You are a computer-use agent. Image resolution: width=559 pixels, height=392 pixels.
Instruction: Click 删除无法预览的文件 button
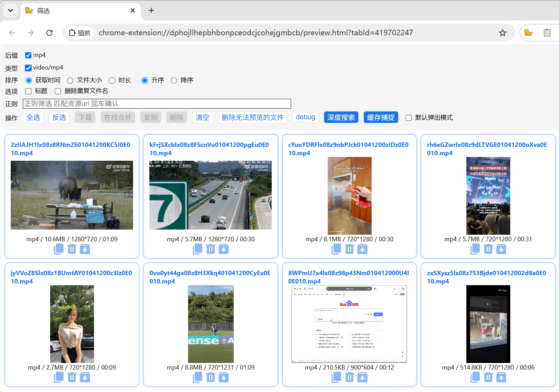[x=253, y=118]
